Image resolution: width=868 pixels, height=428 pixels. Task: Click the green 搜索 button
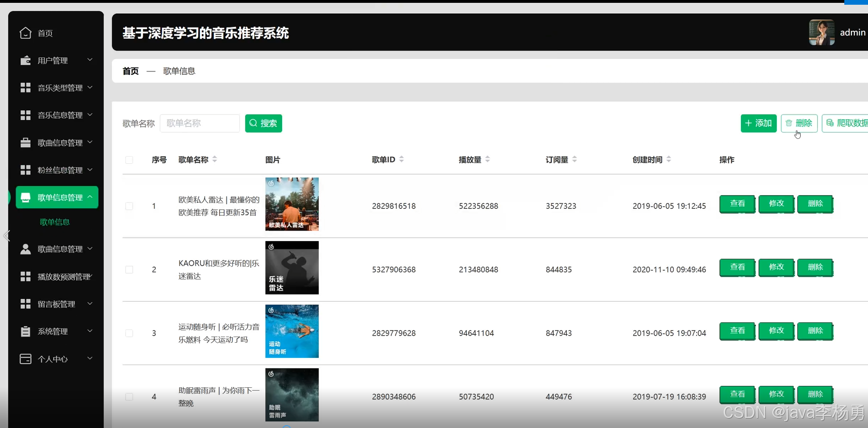tap(263, 123)
